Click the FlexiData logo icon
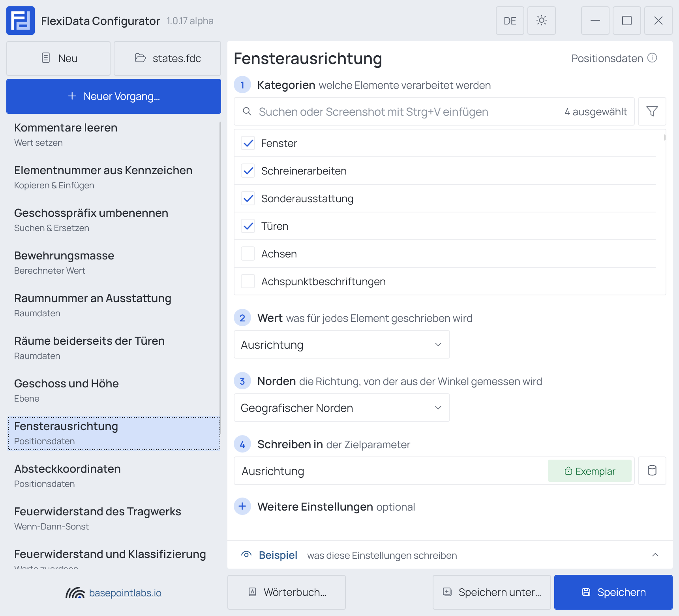679x616 pixels. pos(21,21)
